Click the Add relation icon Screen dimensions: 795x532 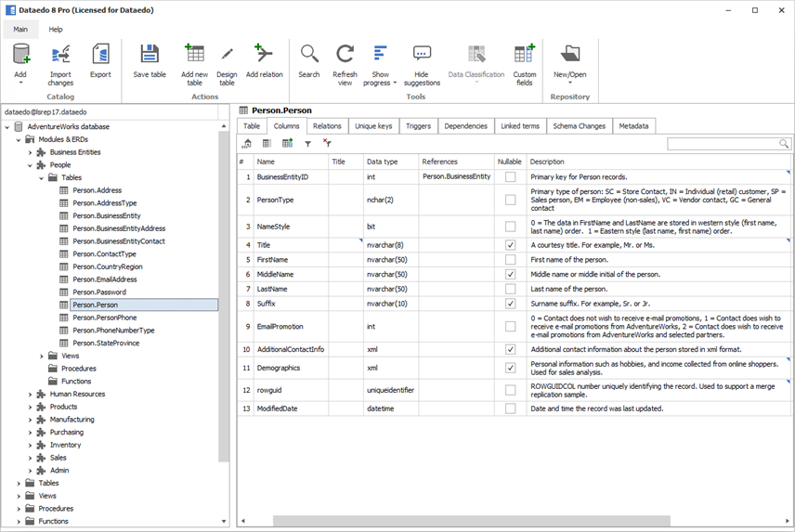tap(265, 54)
